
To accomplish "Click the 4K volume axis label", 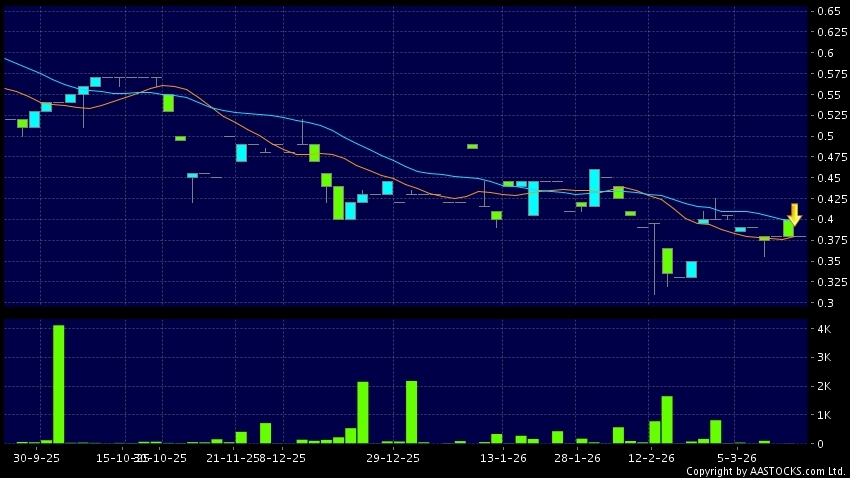I will (x=824, y=329).
